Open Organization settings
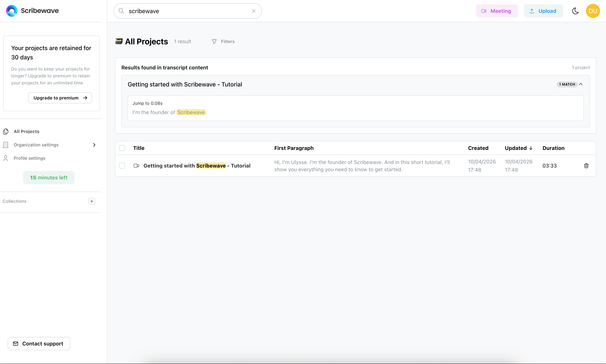606x364 pixels. tap(36, 145)
